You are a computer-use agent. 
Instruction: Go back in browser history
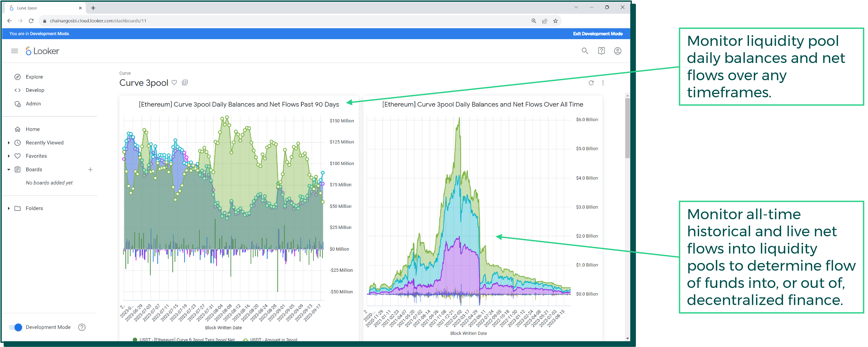[9, 21]
